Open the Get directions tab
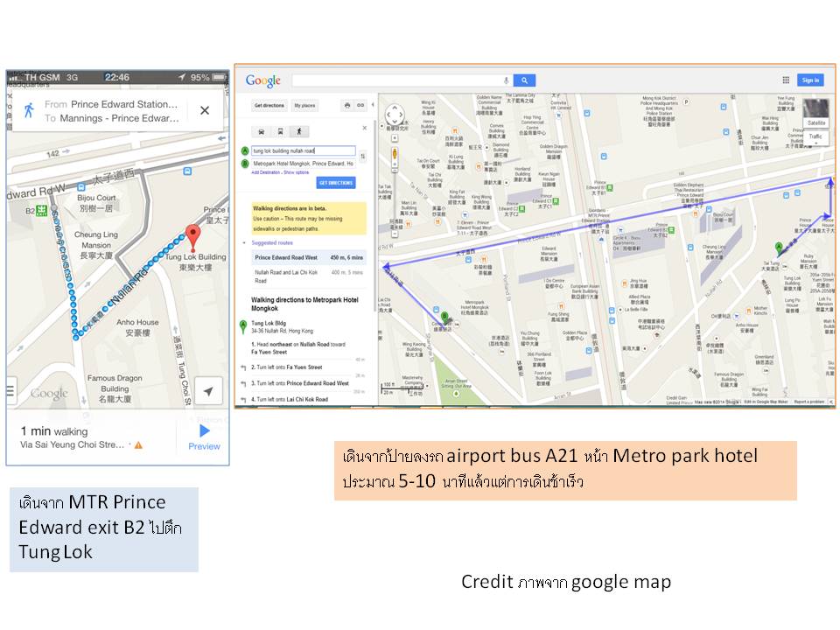Screen dimensions: 840x630 pyautogui.click(x=269, y=106)
